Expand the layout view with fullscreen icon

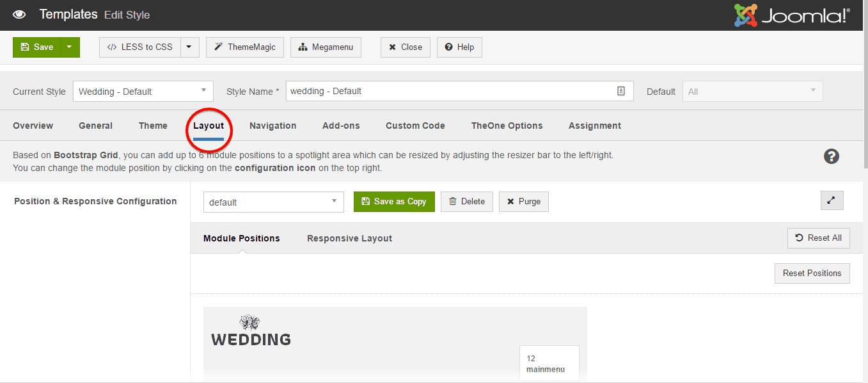pyautogui.click(x=832, y=200)
